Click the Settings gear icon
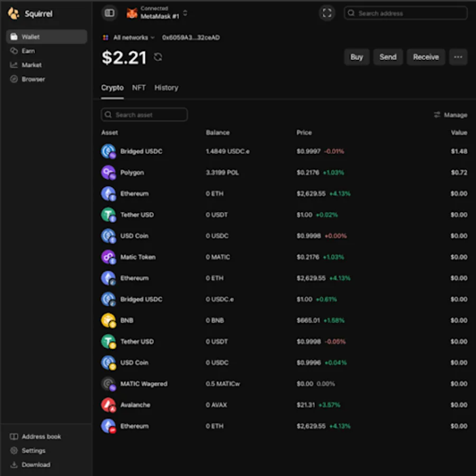Image resolution: width=476 pixels, height=476 pixels. pos(14,451)
